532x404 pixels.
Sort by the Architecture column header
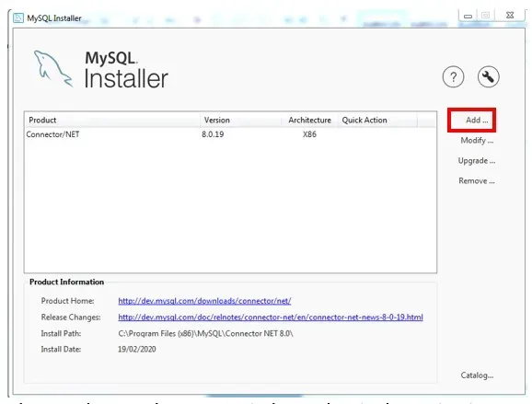click(x=309, y=120)
